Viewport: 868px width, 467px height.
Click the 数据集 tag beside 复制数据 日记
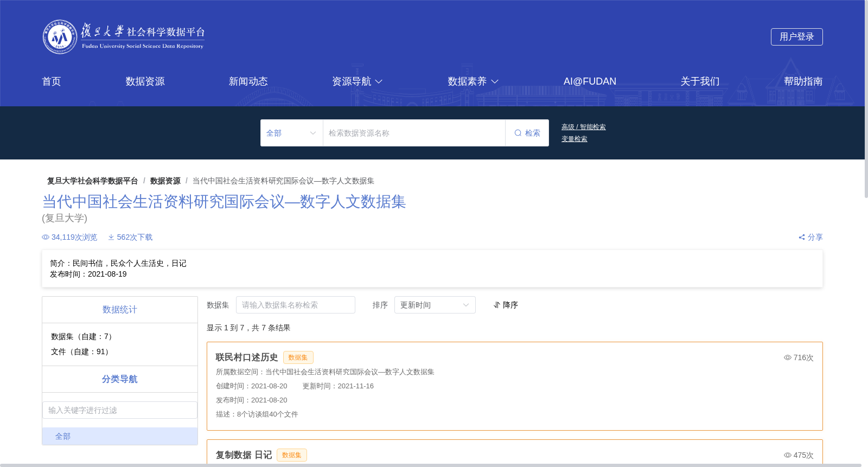[x=291, y=455]
